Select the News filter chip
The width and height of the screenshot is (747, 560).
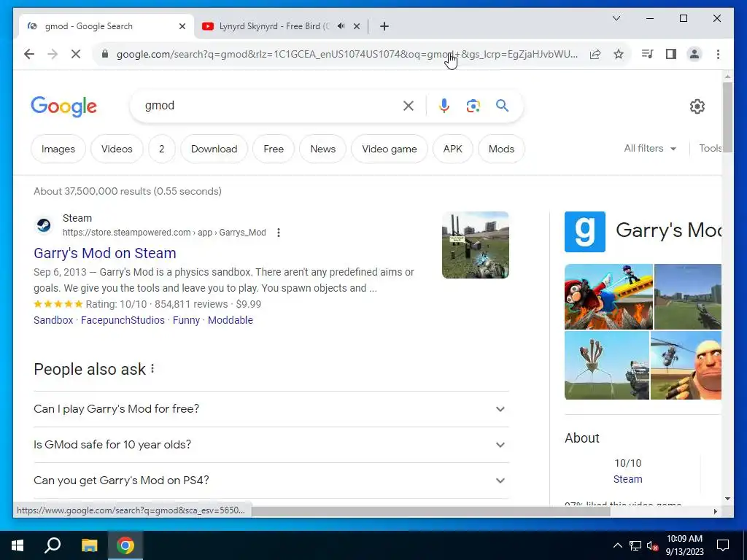pyautogui.click(x=323, y=149)
